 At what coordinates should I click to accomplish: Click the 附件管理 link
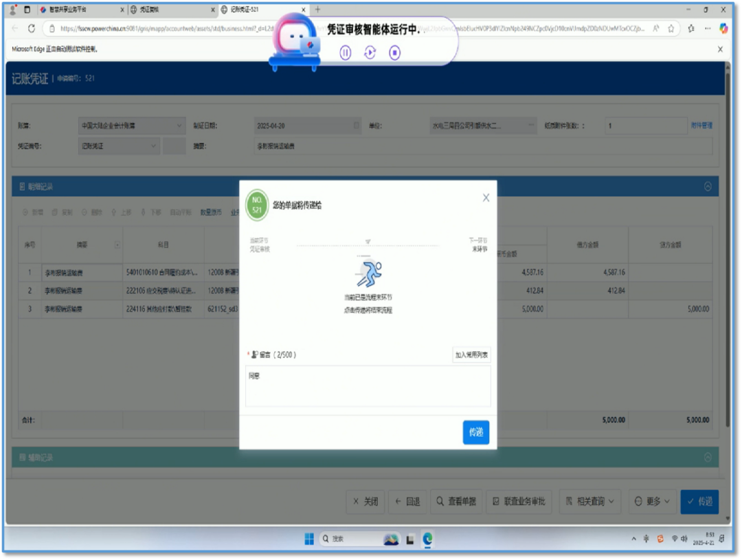[x=701, y=126]
